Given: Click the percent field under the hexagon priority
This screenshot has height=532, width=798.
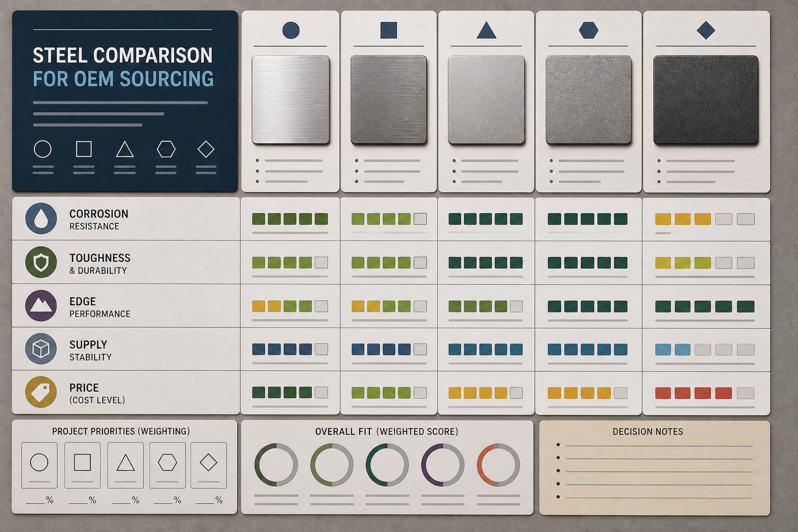Looking at the screenshot, I should 167,500.
